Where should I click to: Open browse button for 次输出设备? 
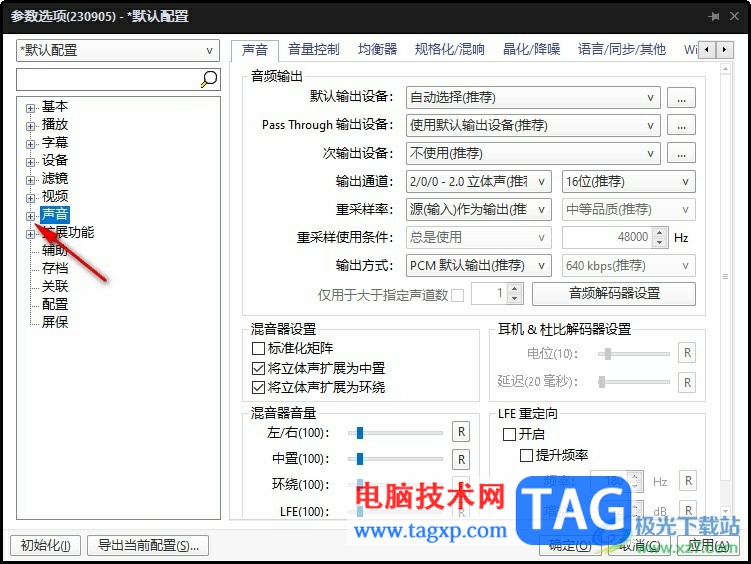tap(681, 153)
